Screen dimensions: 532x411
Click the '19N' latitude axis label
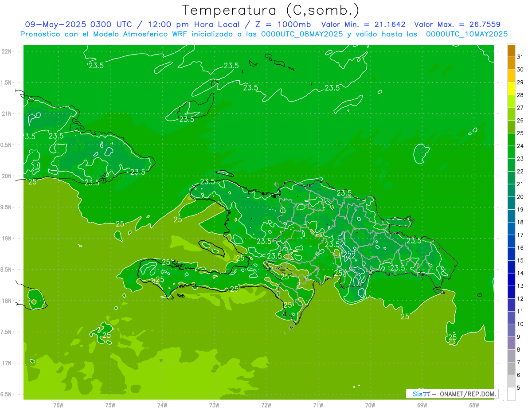8,239
